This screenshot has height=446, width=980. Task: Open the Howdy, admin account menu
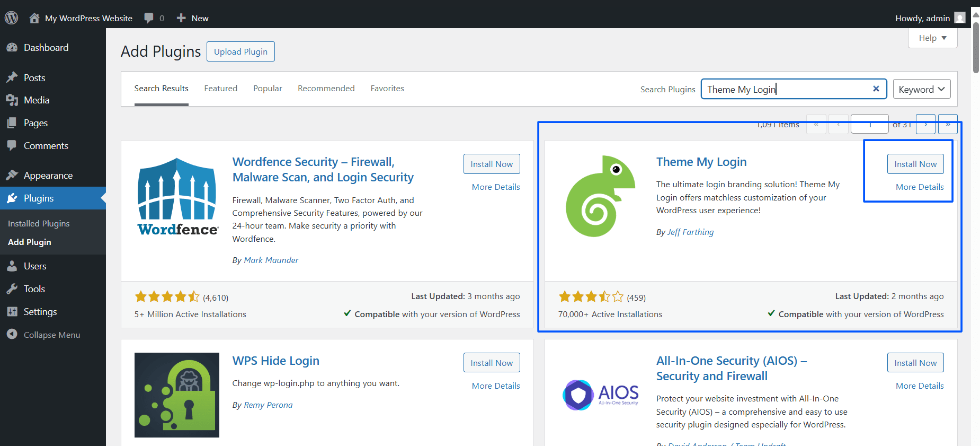930,18
